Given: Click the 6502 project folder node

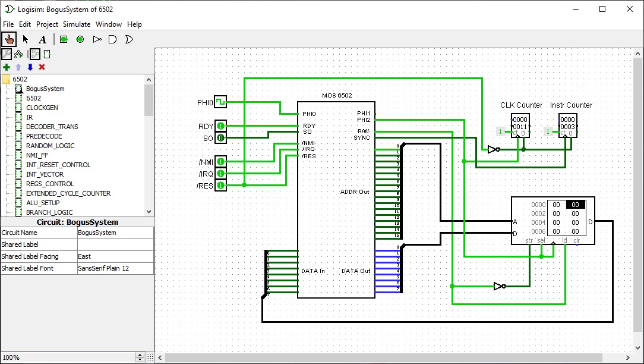Looking at the screenshot, I should (x=20, y=79).
